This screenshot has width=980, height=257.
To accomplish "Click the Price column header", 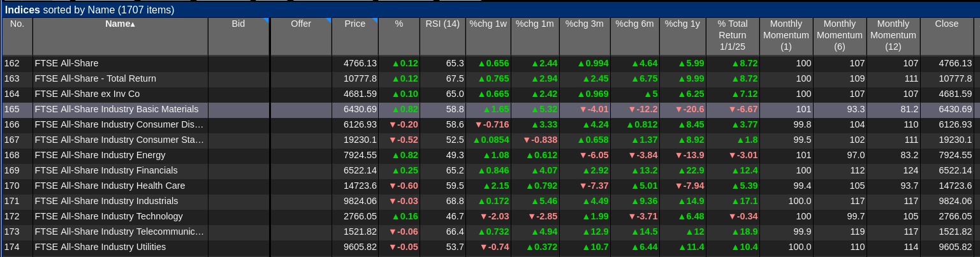I will (355, 36).
